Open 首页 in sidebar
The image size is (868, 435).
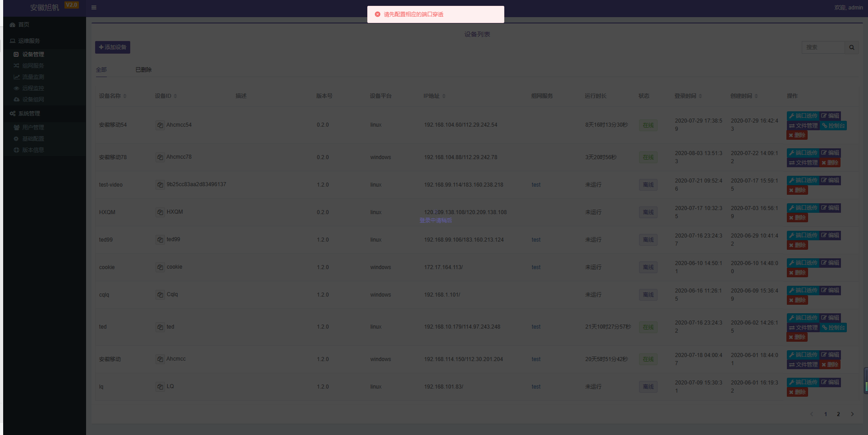coord(44,25)
